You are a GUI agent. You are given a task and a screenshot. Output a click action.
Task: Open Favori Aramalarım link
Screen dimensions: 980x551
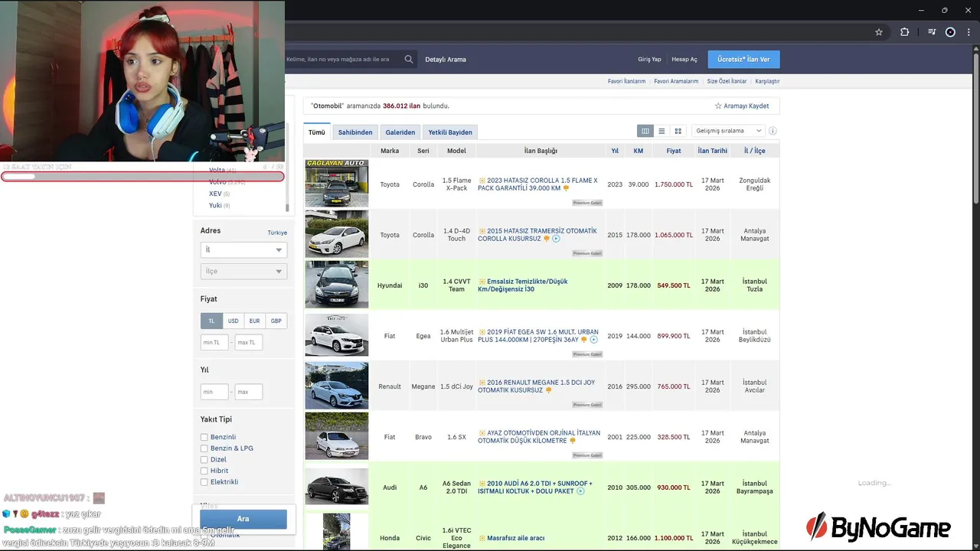click(676, 81)
